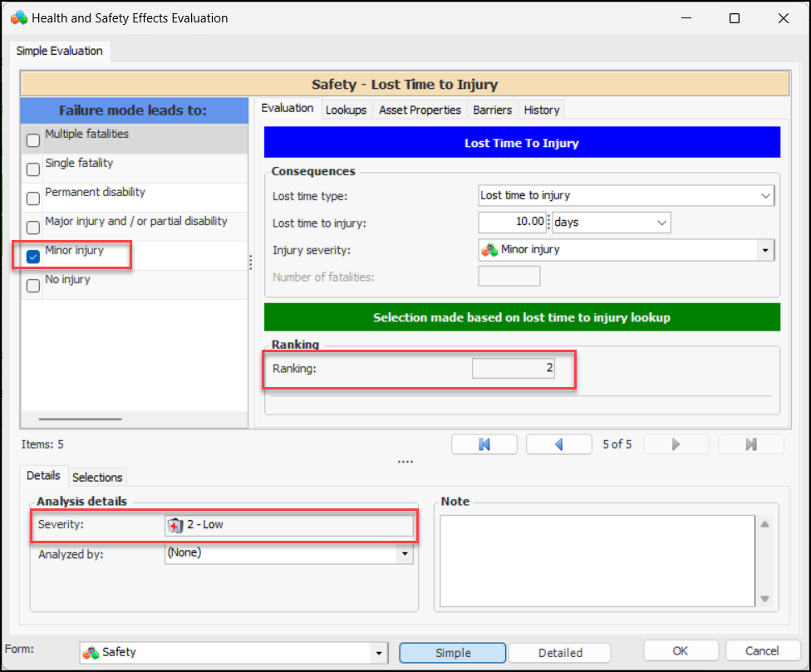The height and width of the screenshot is (672, 811).
Task: Click the severity first-aid icon
Action: coord(175,525)
